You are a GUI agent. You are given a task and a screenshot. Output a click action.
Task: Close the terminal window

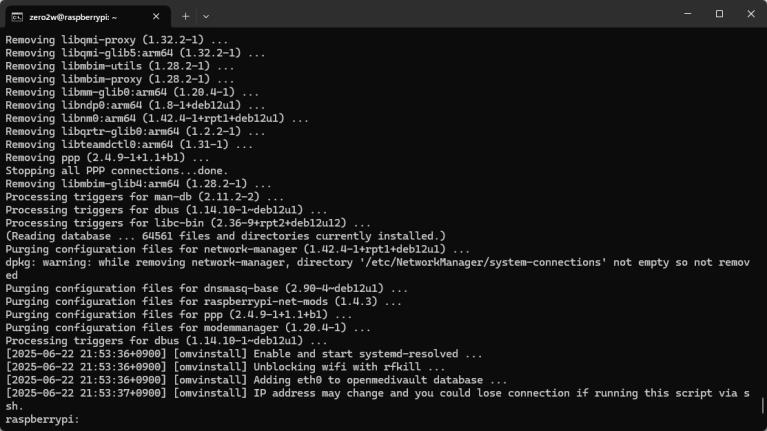pos(751,14)
